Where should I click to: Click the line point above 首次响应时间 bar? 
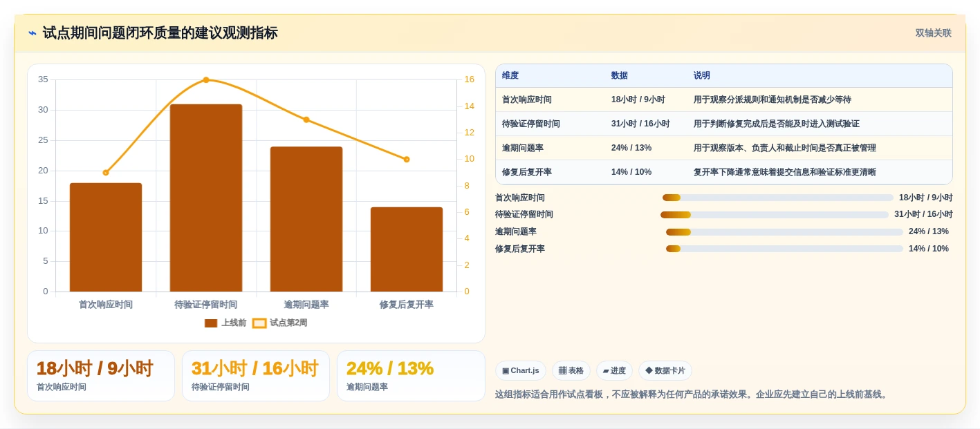pyautogui.click(x=106, y=173)
